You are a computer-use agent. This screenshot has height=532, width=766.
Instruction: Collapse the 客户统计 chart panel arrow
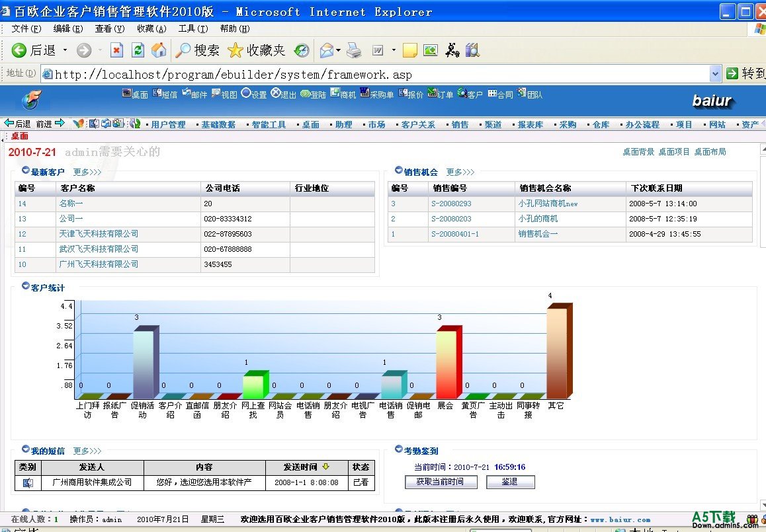26,286
